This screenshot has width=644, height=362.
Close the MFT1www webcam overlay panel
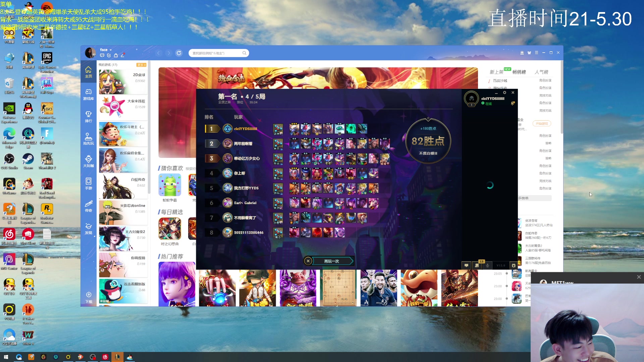tap(639, 277)
